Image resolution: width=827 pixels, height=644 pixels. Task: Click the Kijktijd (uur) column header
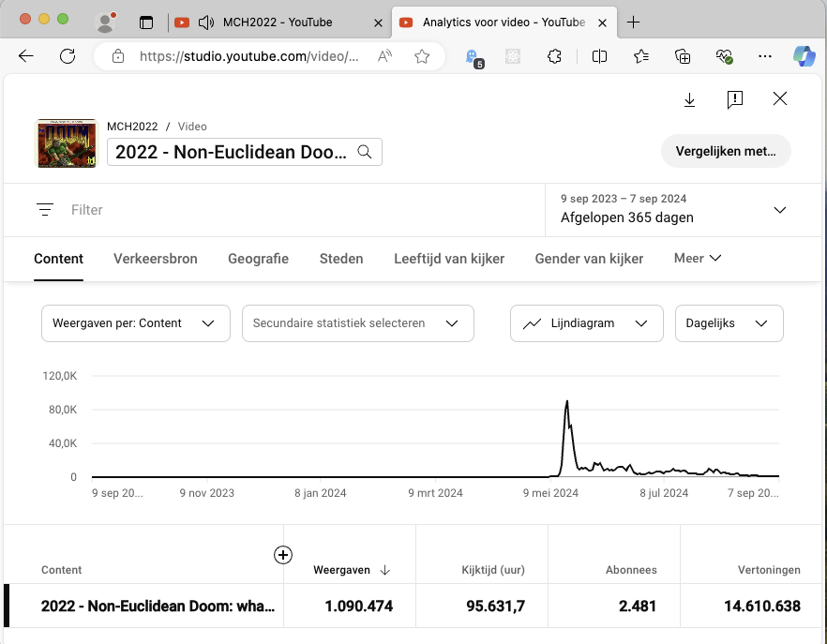[x=493, y=570]
